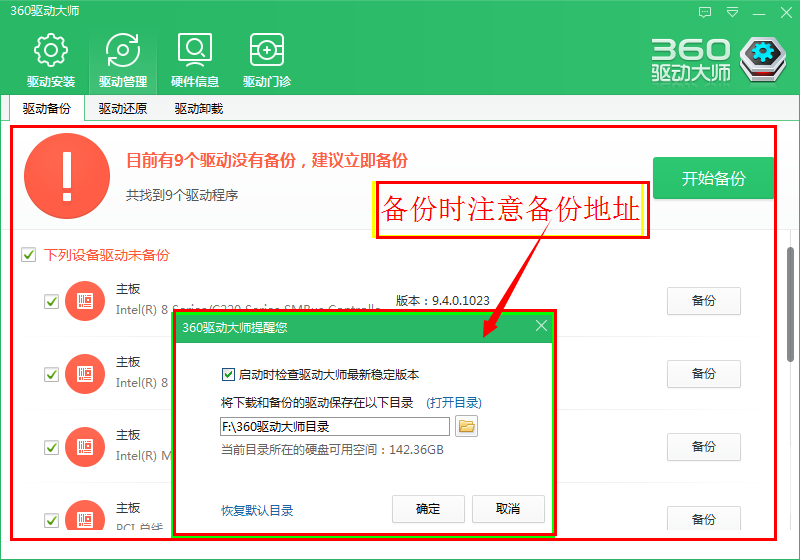Uncheck the SMBus Controller driver checkbox
Viewport: 800px width, 560px height.
click(52, 301)
